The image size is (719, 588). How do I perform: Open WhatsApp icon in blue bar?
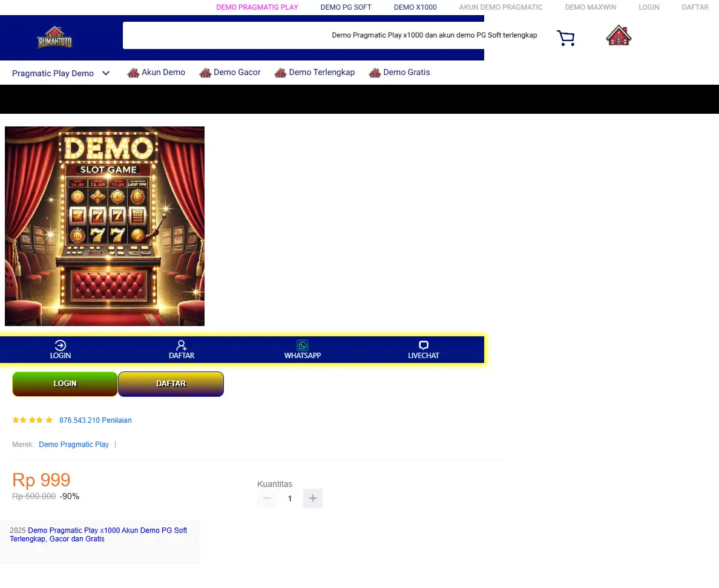pos(303,345)
